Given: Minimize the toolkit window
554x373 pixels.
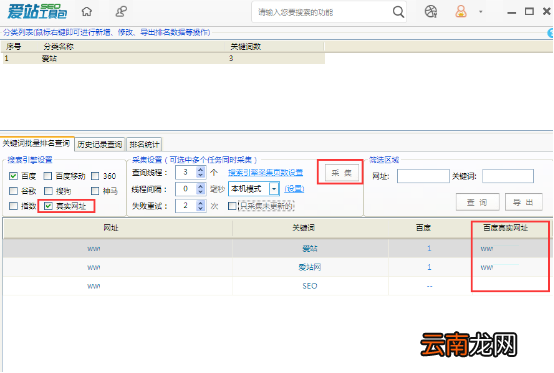Looking at the screenshot, I should pyautogui.click(x=511, y=13).
